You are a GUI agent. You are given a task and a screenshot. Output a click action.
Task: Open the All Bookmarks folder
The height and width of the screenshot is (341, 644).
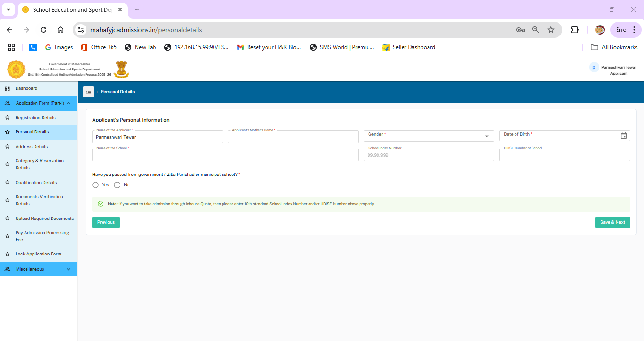coord(614,47)
